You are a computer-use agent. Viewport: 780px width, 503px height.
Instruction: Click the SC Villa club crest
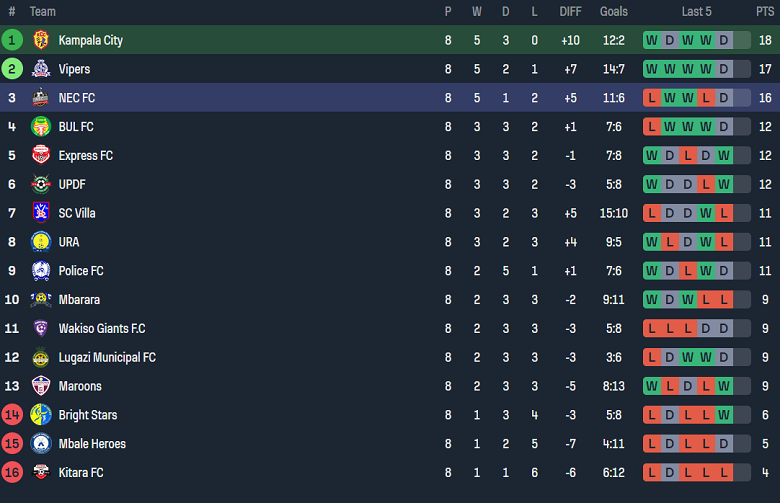(x=41, y=213)
